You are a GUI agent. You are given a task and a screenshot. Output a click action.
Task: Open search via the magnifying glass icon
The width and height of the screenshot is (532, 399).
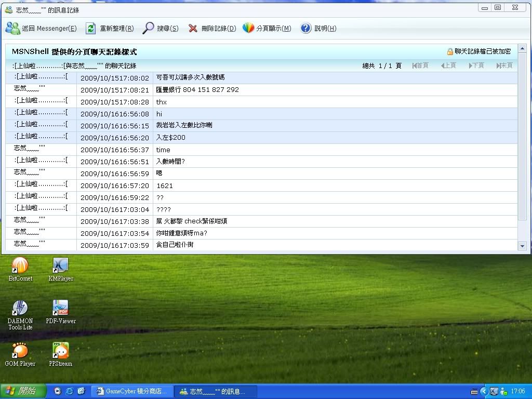[148, 28]
